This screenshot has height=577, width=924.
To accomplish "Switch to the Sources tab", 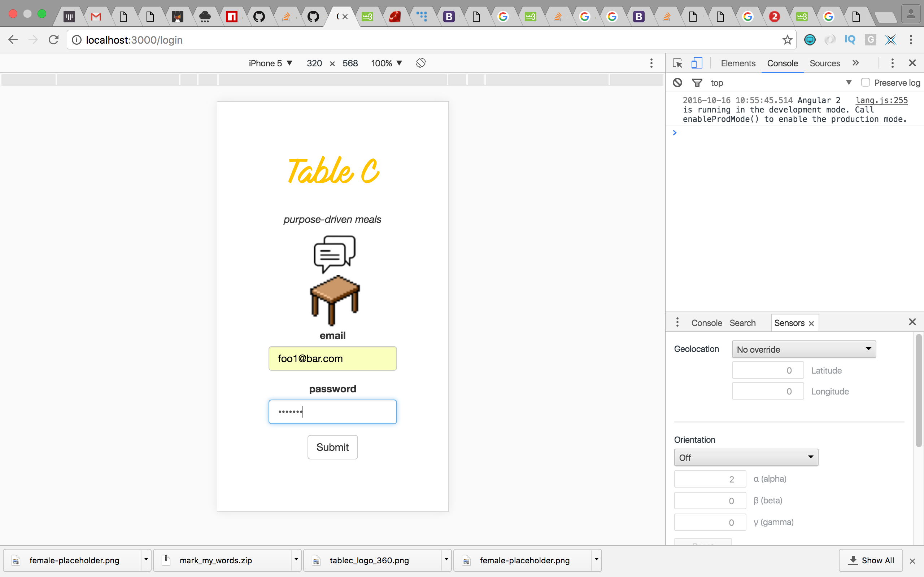I will (x=824, y=63).
